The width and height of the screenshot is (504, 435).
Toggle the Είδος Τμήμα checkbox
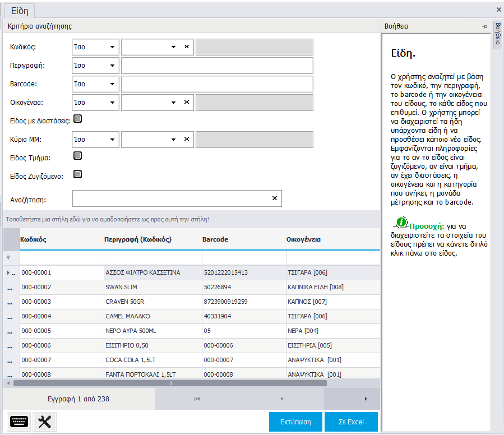point(78,156)
